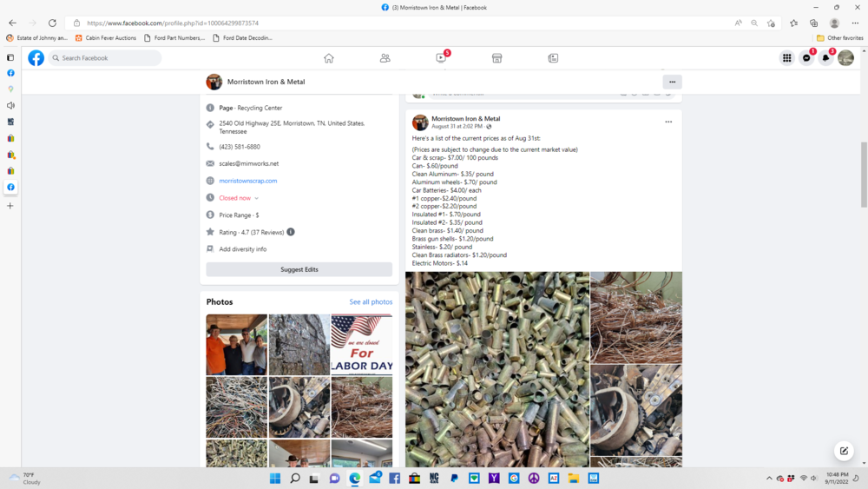Visit morristownscrap.com link
Viewport: 868px width, 489px height.
[248, 181]
